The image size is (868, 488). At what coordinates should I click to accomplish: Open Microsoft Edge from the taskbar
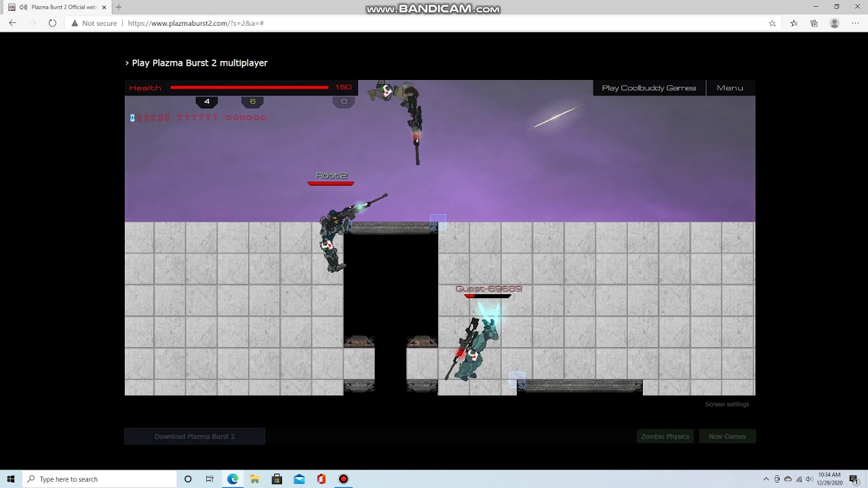(233, 479)
